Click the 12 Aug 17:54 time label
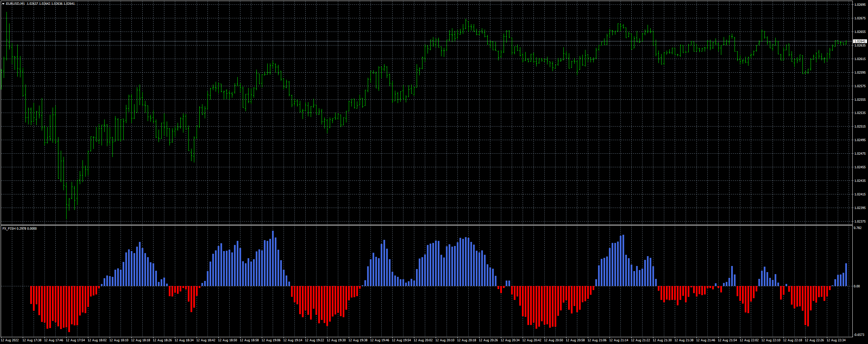The width and height of the screenshot is (868, 344). (75, 340)
